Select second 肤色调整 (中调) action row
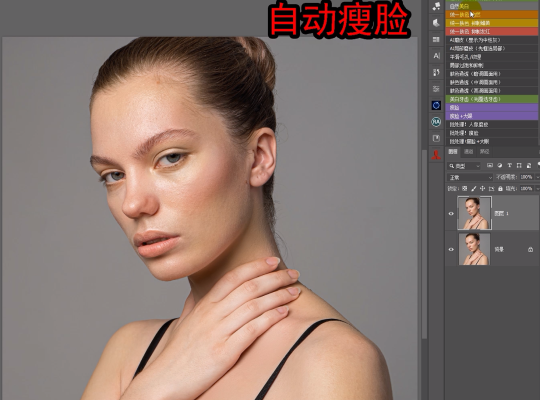 [x=491, y=82]
